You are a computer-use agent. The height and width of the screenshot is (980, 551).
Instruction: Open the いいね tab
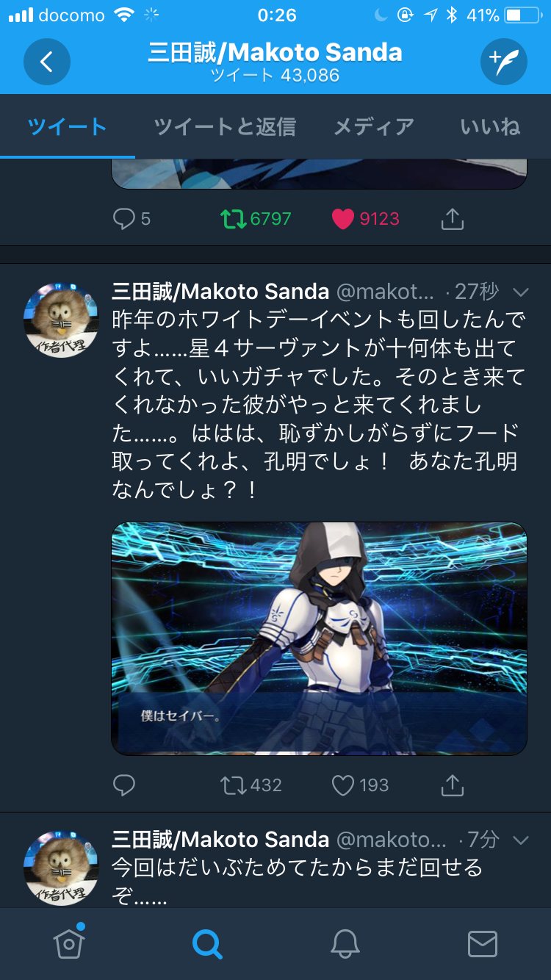[x=490, y=127]
